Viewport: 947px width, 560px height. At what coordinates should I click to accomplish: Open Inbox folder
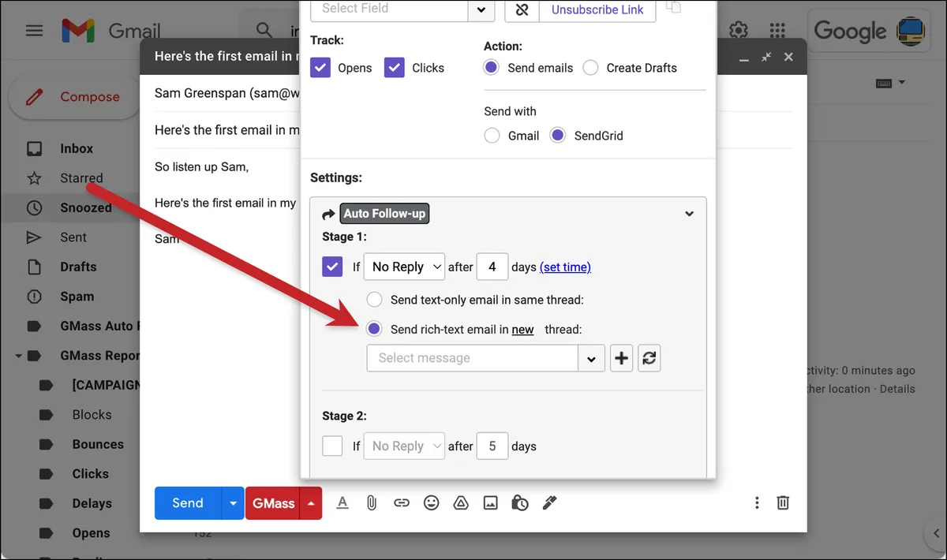(77, 148)
